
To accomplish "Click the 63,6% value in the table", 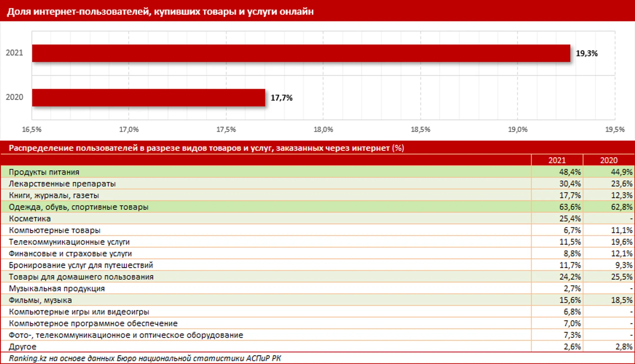I will [570, 207].
